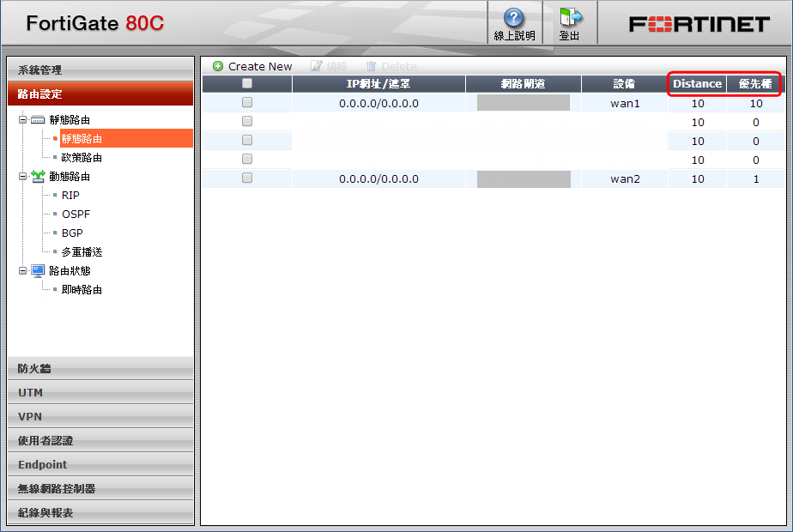Click the Distance column header
This screenshot has height=532, width=793.
697,84
